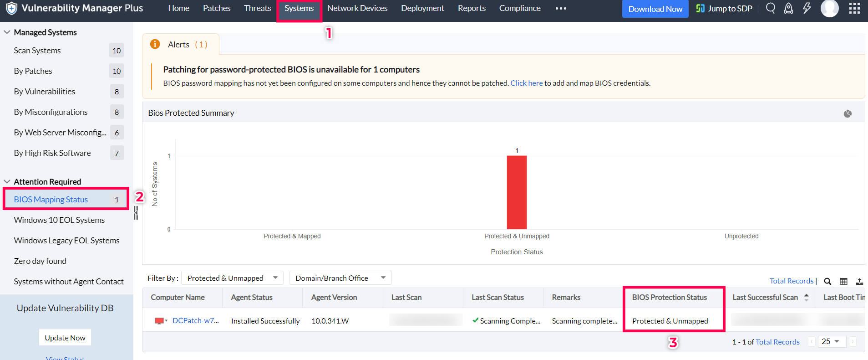Toggle chart view in Bios Protected Summary
Viewport: 868px width, 360px height.
(848, 113)
